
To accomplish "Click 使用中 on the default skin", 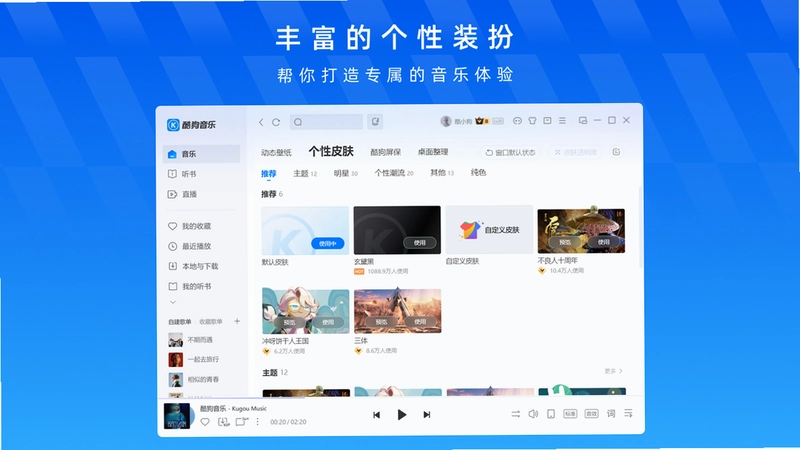I will click(x=328, y=244).
